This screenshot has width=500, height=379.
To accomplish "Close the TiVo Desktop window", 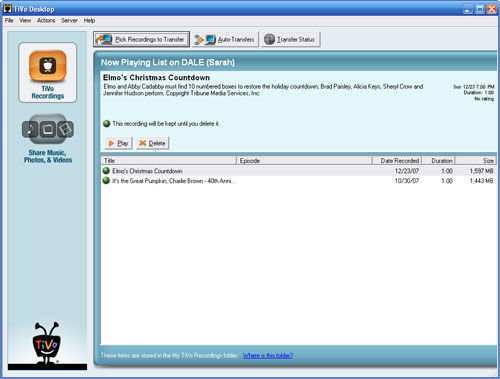I will tap(492, 9).
